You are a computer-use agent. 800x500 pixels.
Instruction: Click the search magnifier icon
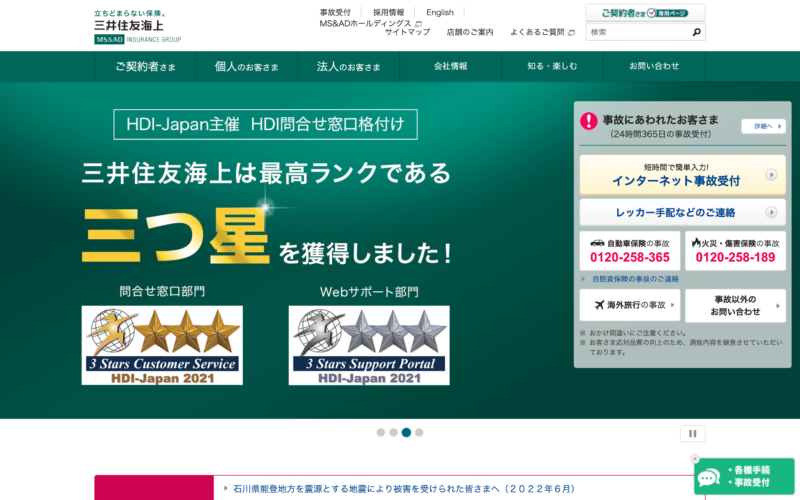[696, 32]
